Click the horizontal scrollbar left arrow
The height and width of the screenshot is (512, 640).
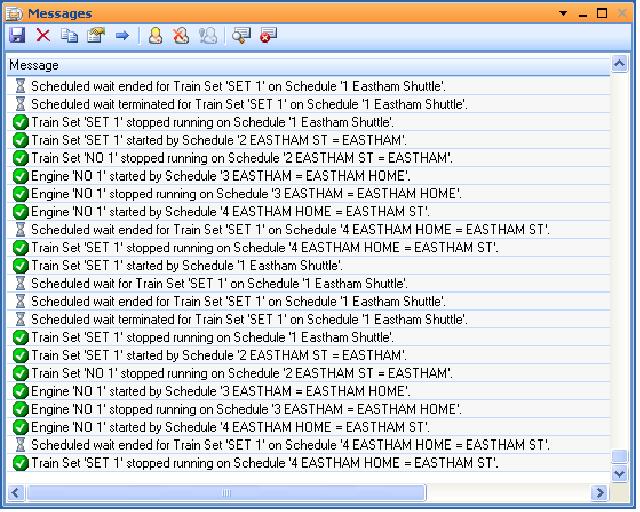(x=16, y=492)
